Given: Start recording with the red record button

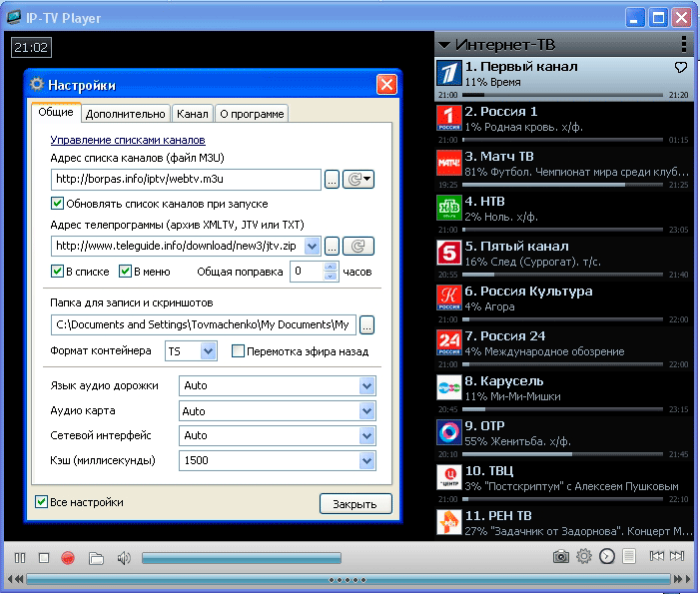Looking at the screenshot, I should [x=68, y=558].
